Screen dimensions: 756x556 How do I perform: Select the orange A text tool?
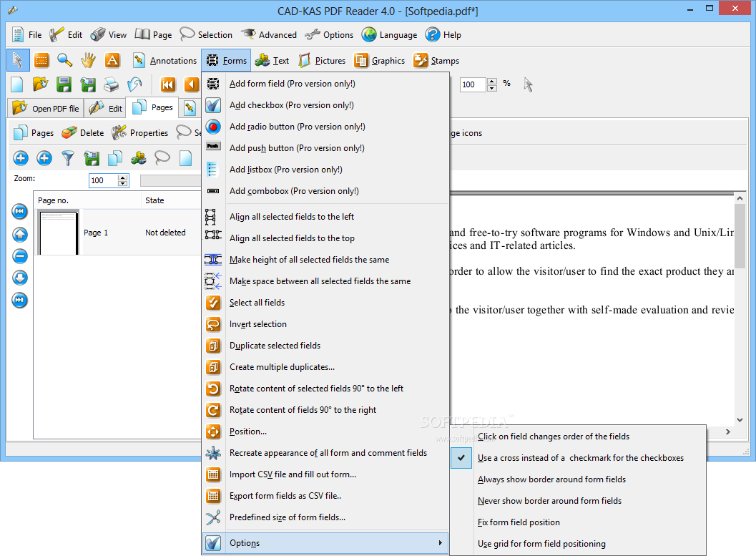tap(112, 60)
